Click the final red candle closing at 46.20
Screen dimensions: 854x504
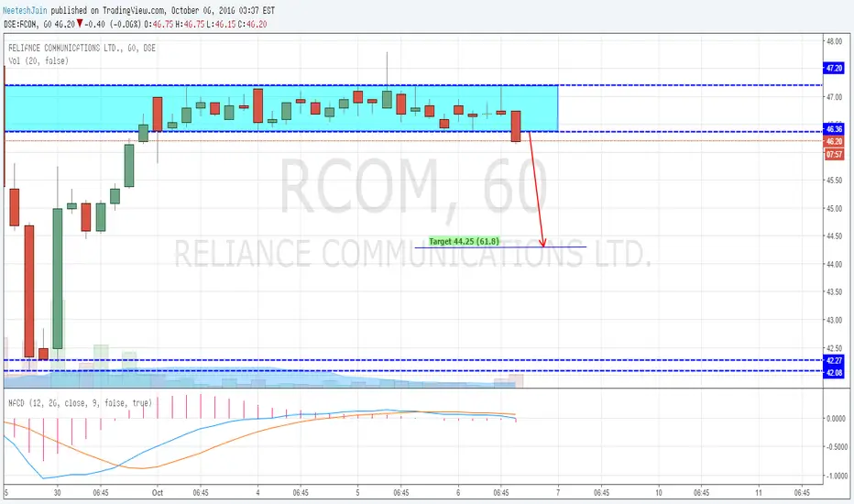tap(516, 126)
